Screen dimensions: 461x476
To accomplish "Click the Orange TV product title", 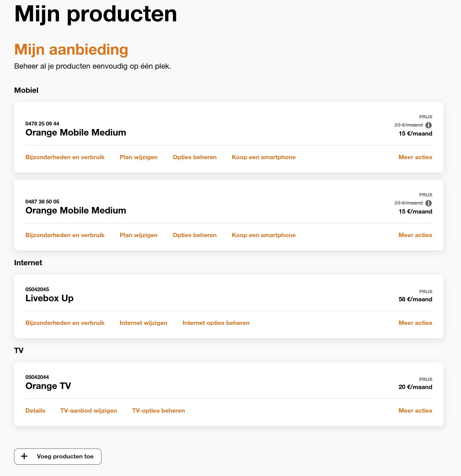I will click(48, 386).
